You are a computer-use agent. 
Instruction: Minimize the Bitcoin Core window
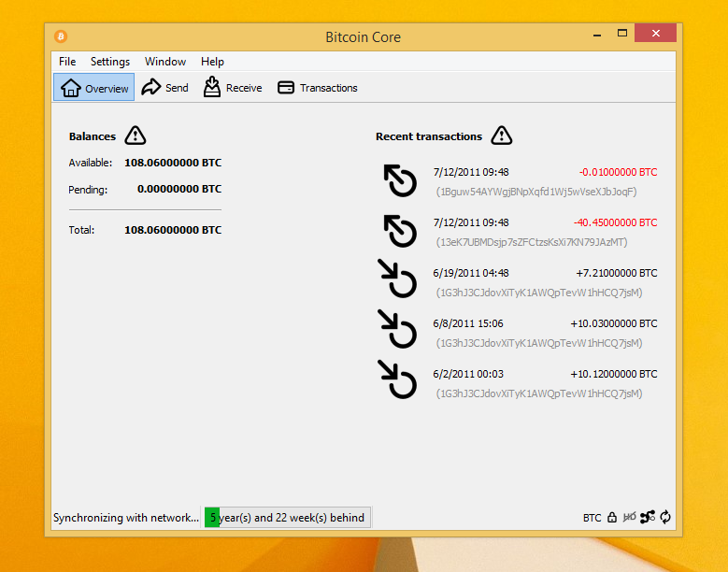pyautogui.click(x=597, y=34)
